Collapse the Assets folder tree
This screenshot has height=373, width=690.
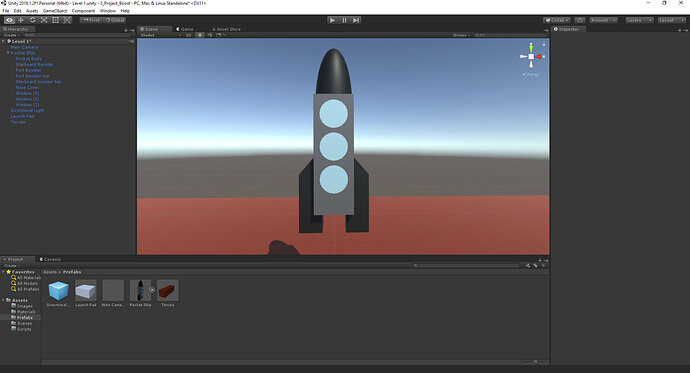pos(4,300)
